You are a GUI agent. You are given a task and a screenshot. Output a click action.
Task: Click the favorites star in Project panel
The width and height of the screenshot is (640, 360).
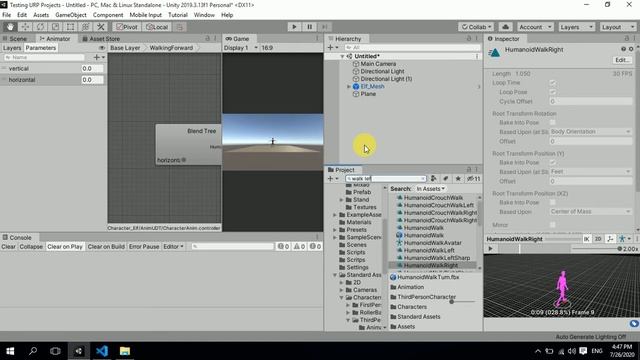click(458, 179)
